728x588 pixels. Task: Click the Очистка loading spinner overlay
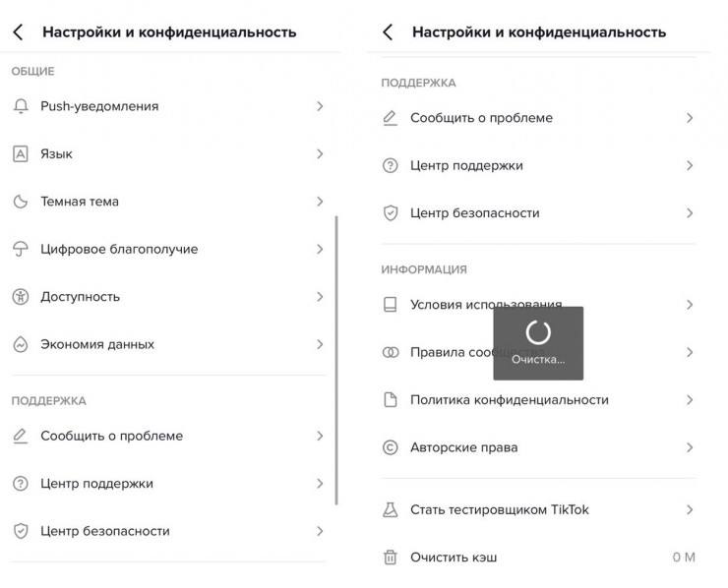[x=538, y=342]
